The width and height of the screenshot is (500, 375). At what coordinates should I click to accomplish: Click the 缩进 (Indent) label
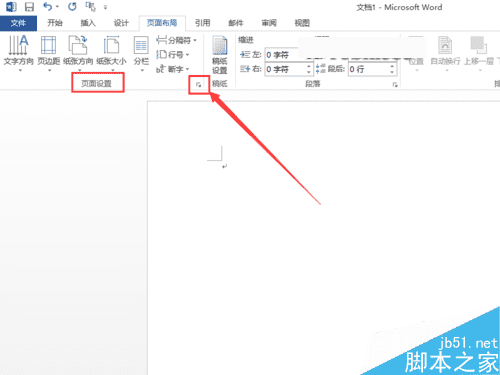point(246,40)
